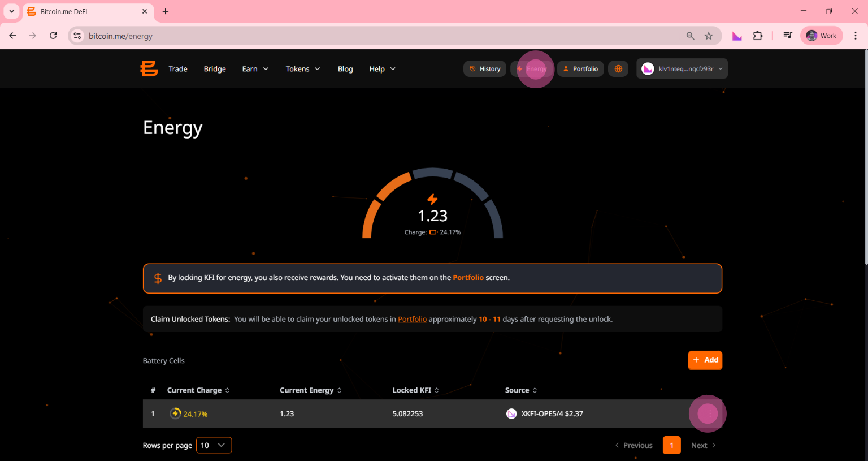Image resolution: width=868 pixels, height=461 pixels.
Task: Expand the Earn dropdown menu
Action: point(255,69)
